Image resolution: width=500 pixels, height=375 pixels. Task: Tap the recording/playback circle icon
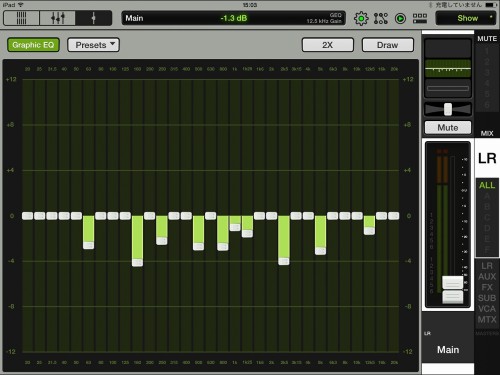(x=400, y=18)
